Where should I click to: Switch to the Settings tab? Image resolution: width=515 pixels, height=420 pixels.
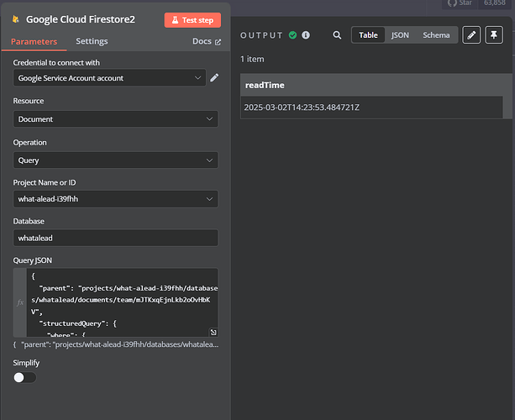(x=92, y=41)
